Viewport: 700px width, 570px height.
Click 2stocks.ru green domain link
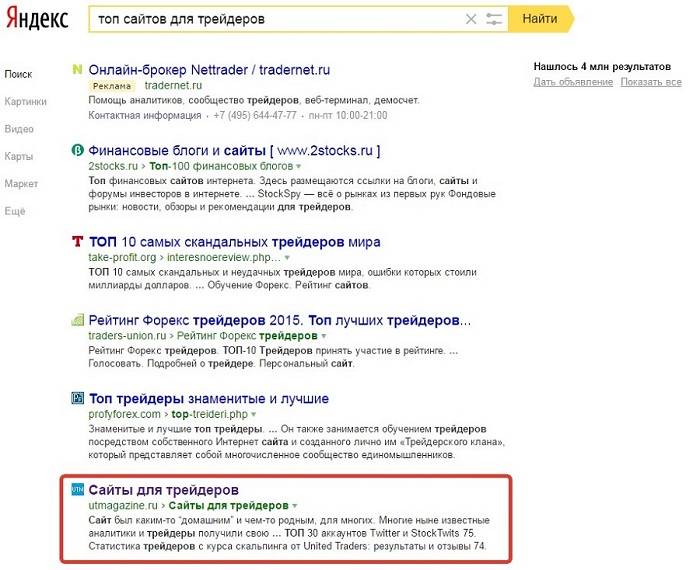point(113,166)
